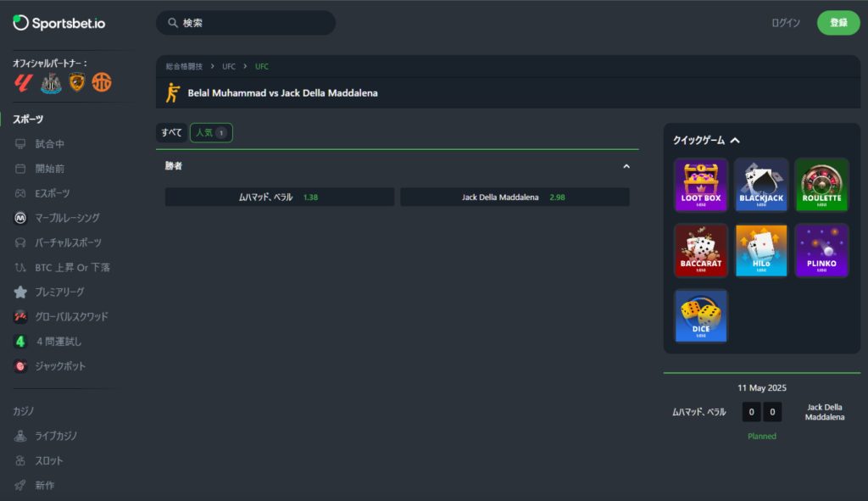Select the すべて tab
Viewport: 868px width, 501px height.
[x=171, y=132]
